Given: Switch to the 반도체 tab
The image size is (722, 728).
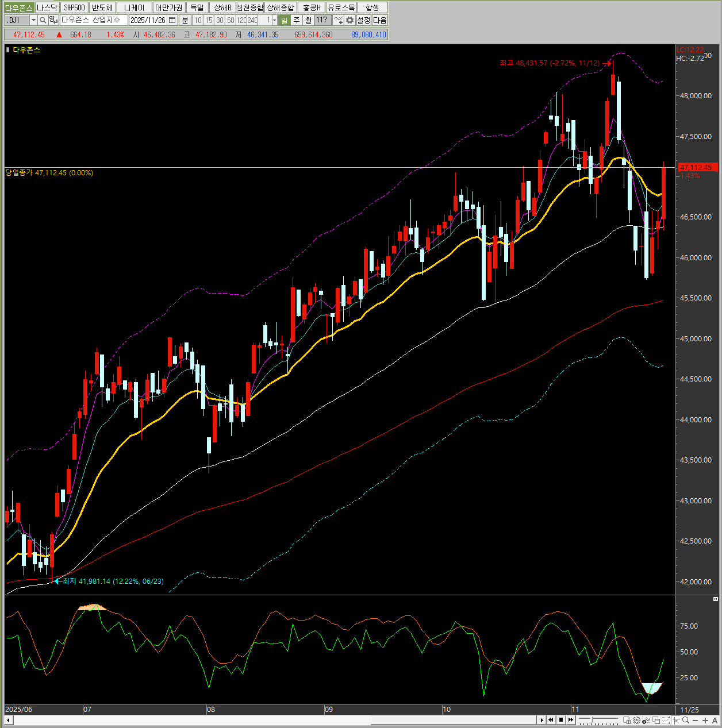Looking at the screenshot, I should click(x=102, y=7).
